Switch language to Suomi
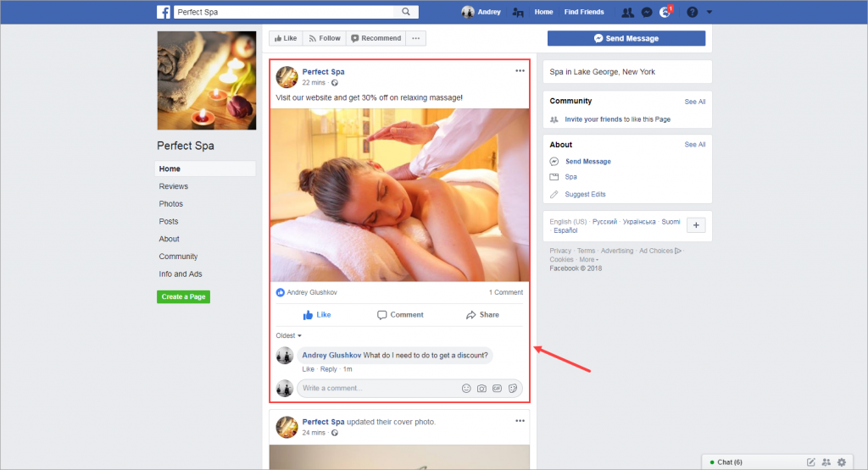Viewport: 868px width, 470px height. click(x=671, y=222)
